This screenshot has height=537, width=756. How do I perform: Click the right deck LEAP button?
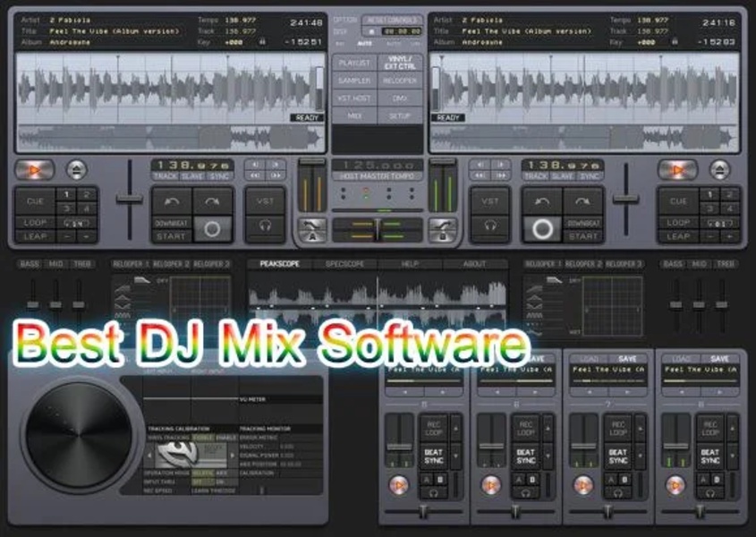click(x=678, y=236)
